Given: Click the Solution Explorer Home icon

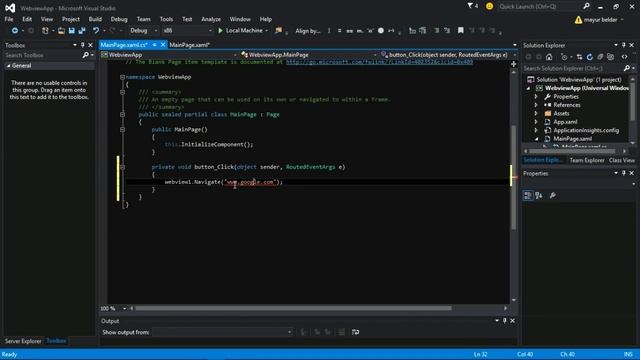Looking at the screenshot, I should coord(549,57).
